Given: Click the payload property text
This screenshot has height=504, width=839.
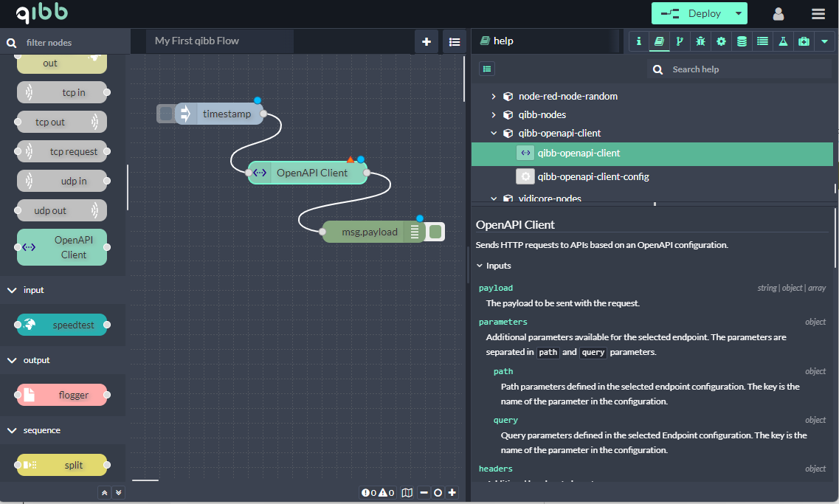Looking at the screenshot, I should tap(495, 288).
